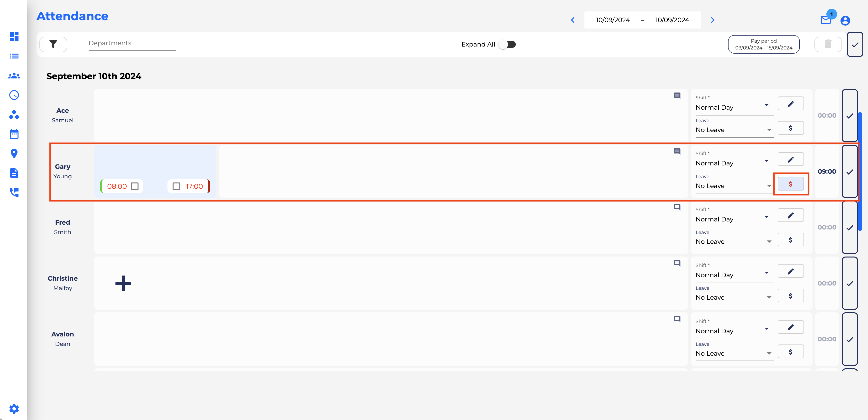Image resolution: width=868 pixels, height=420 pixels.
Task: Click the Departments input field
Action: (x=132, y=44)
